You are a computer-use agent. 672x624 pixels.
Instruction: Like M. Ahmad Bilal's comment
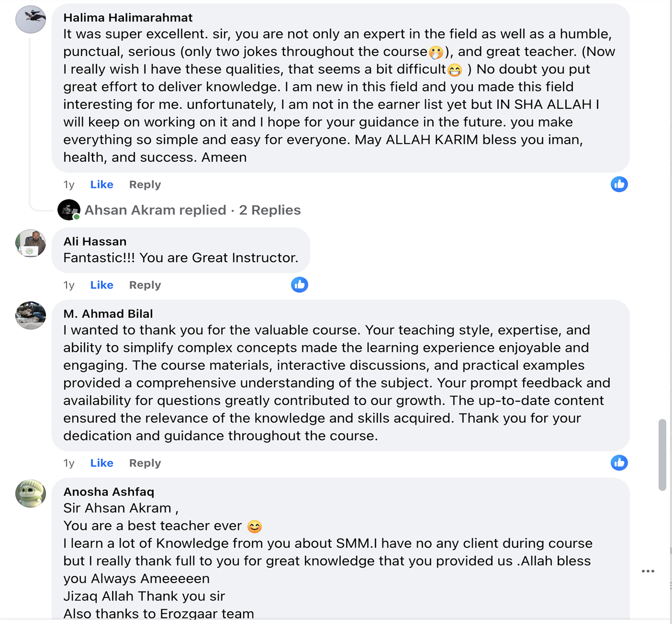pyautogui.click(x=102, y=463)
